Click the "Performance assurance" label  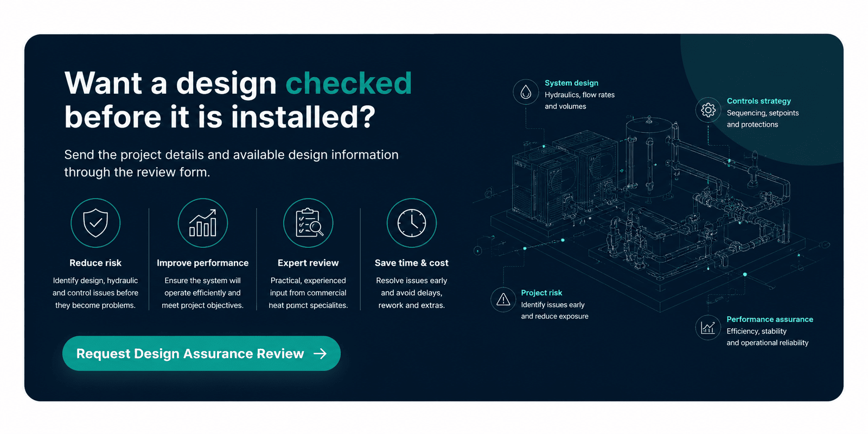click(770, 320)
